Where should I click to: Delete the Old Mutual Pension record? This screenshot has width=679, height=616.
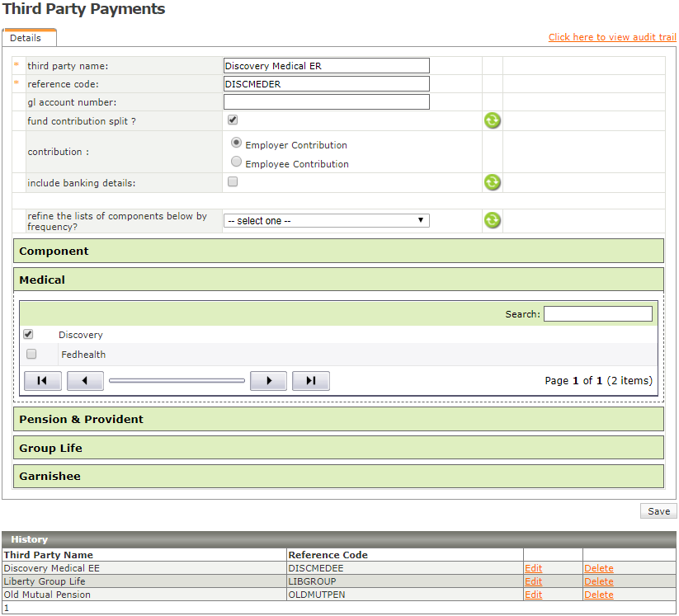pos(598,595)
